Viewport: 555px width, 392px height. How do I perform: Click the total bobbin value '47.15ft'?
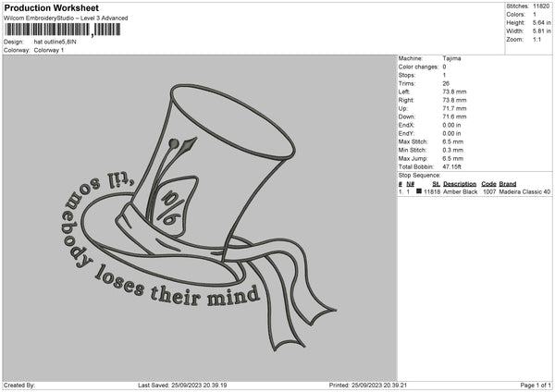tap(452, 166)
